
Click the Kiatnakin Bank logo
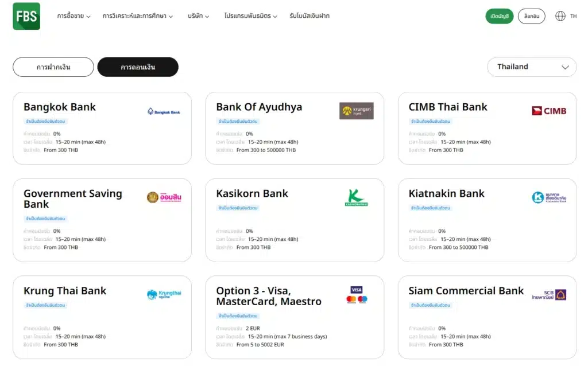click(549, 197)
